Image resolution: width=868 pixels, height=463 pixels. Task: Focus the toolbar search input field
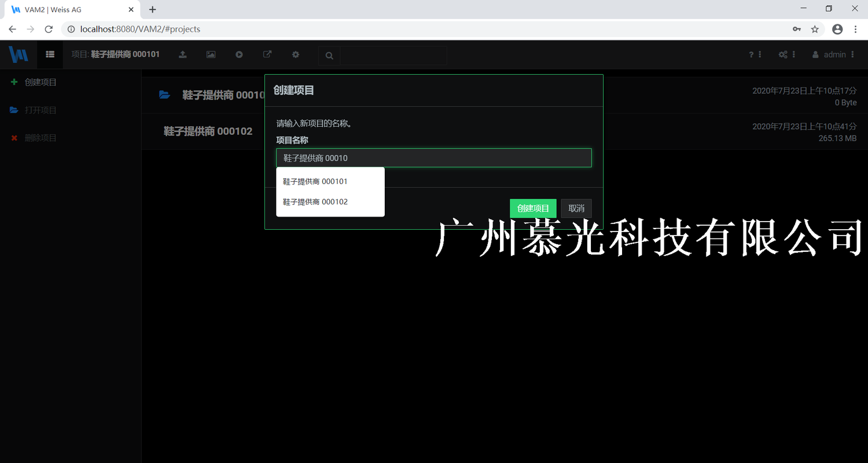pyautogui.click(x=393, y=56)
